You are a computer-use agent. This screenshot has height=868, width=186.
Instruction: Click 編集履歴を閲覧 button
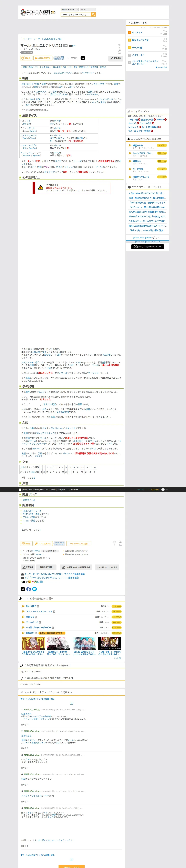[x=46, y=567]
